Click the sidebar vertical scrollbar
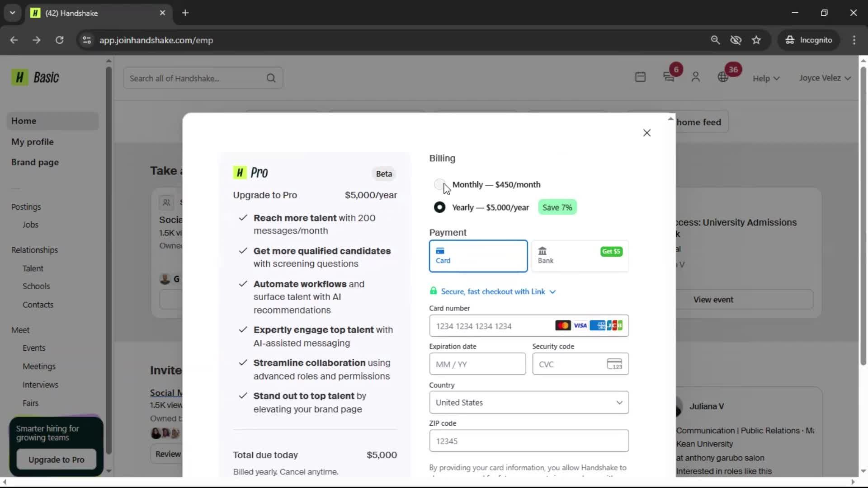Screen dimensions: 868x488 [108, 260]
